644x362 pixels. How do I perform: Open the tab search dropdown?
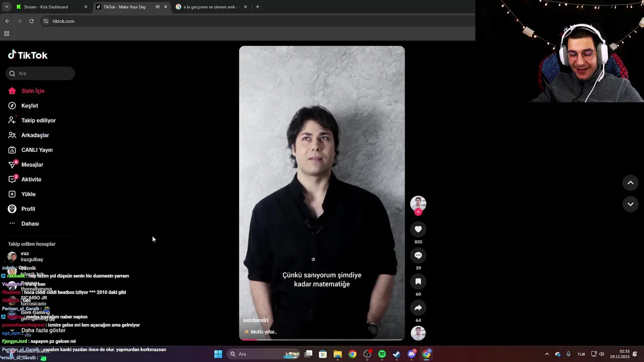[x=7, y=7]
